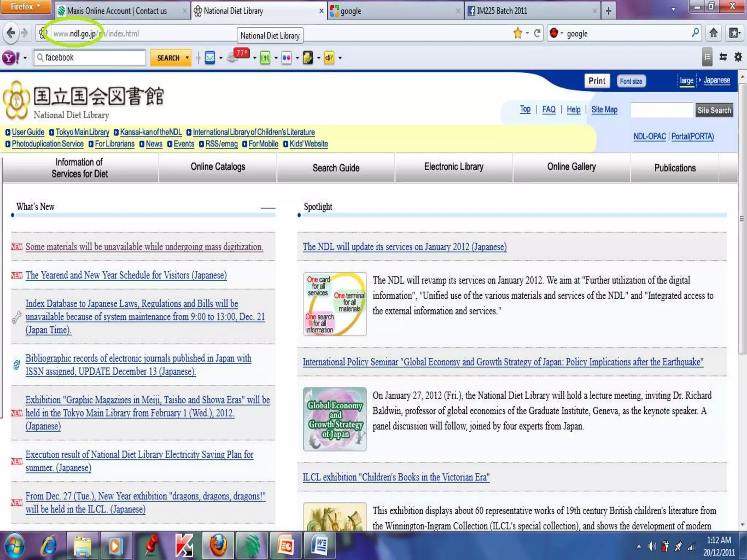The image size is (747, 560).
Task: Open the Yahoo mail toolbar icon
Action: tap(210, 58)
